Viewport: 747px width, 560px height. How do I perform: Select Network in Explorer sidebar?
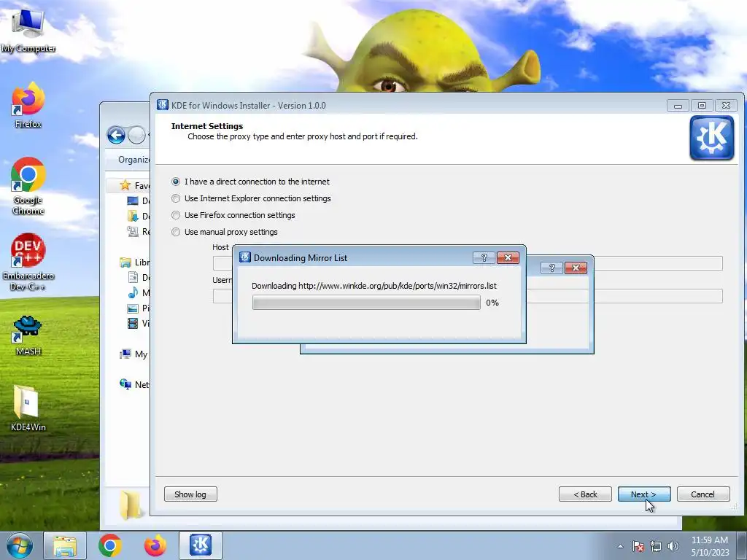coord(135,384)
